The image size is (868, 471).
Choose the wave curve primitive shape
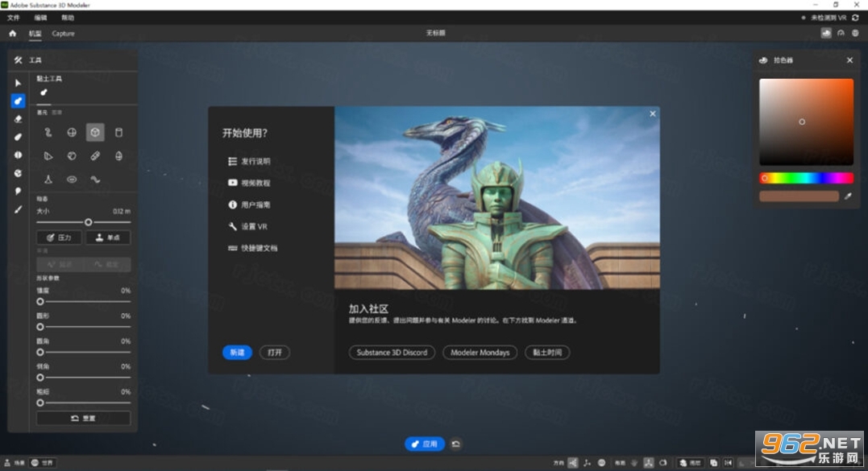pyautogui.click(x=95, y=179)
